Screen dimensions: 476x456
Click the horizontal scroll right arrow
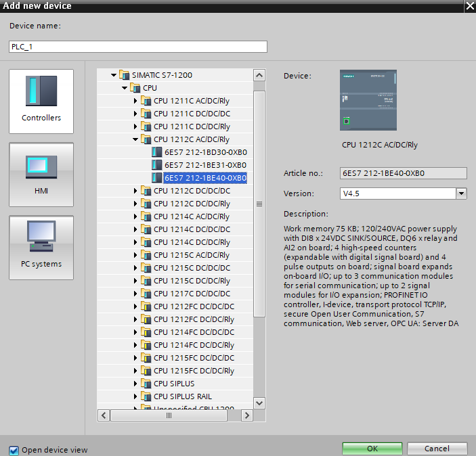coord(247,415)
